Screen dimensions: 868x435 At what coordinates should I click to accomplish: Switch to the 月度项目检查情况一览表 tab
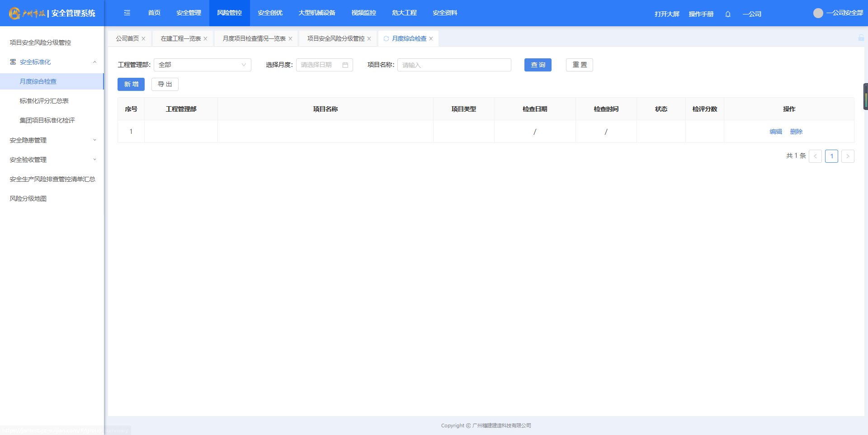pos(254,39)
